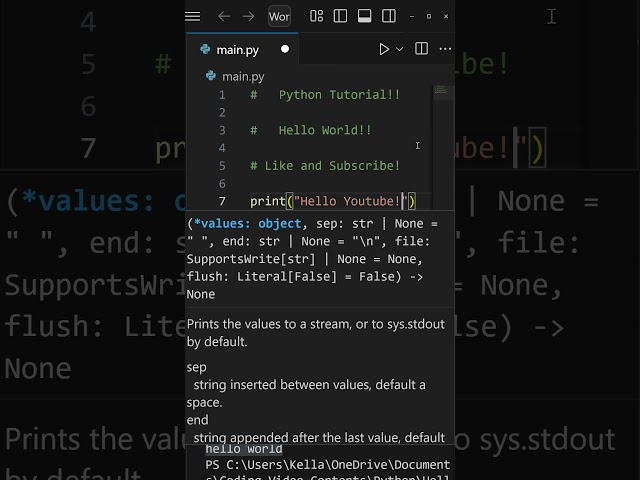Click 'hello world' output in terminal

pos(244,449)
